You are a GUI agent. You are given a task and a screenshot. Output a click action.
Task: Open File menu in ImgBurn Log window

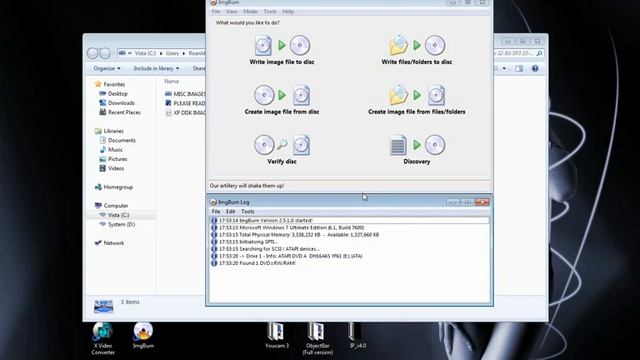tap(216, 211)
